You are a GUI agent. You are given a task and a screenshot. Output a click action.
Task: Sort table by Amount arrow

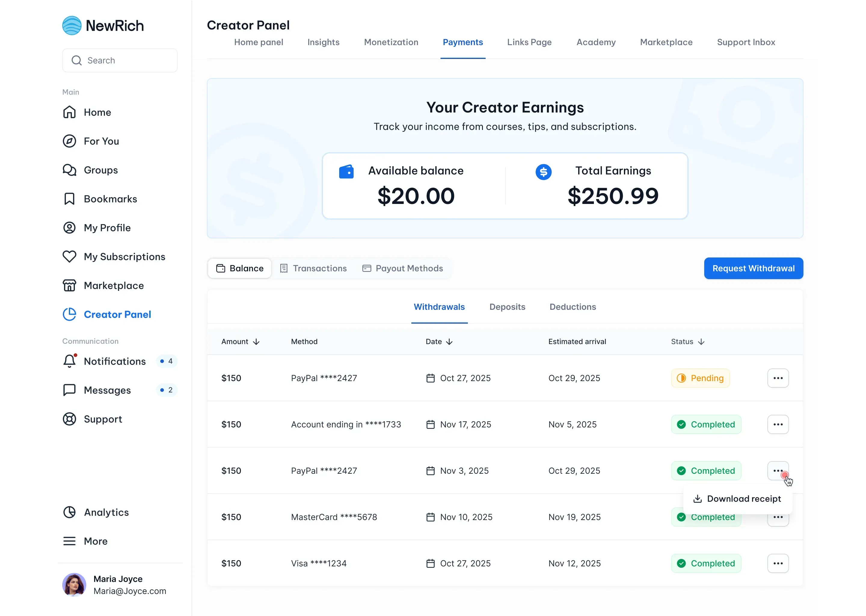(x=256, y=342)
